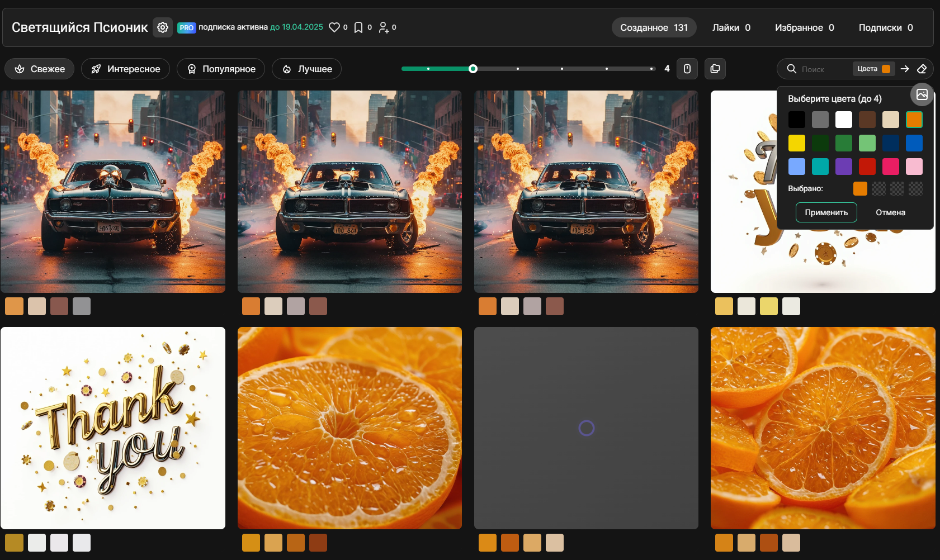Viewport: 940px width, 560px height.
Task: Switch to the Созданное 131 tab
Action: point(654,27)
